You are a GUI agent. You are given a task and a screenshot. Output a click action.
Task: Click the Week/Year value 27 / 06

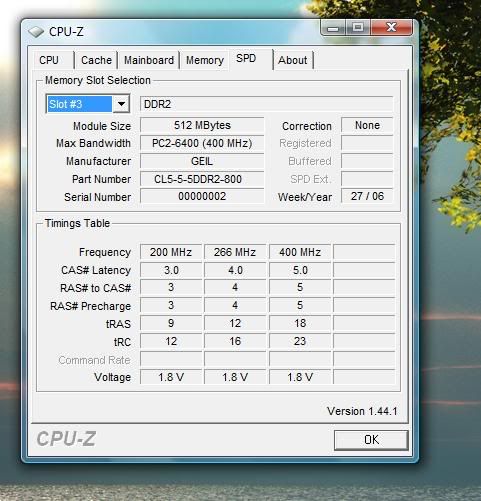click(367, 196)
